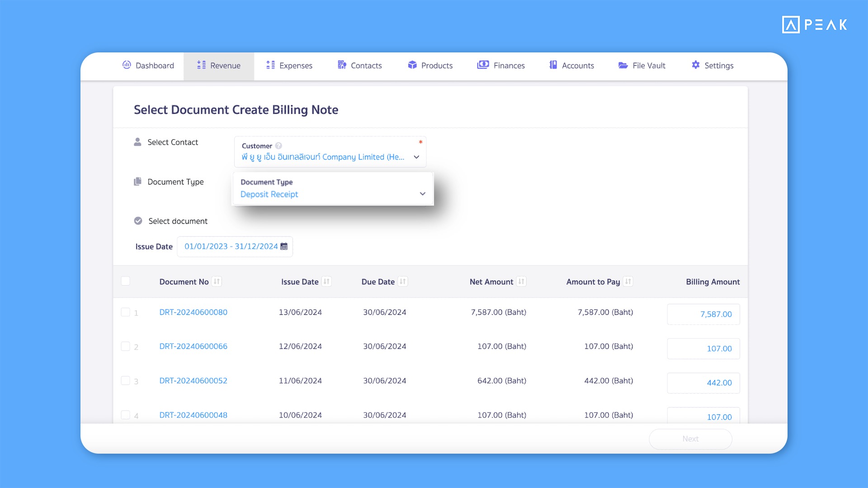
Task: Click the Next button
Action: [x=690, y=439]
